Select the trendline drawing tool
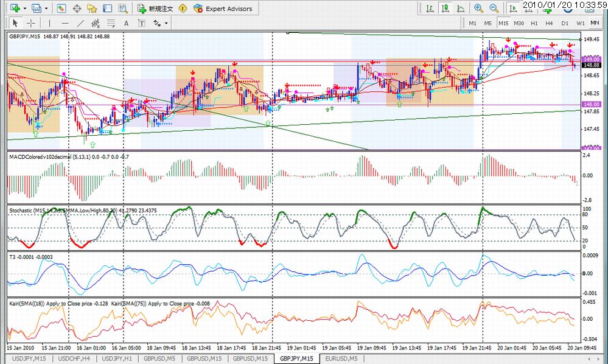The width and height of the screenshot is (608, 364). coord(80,23)
